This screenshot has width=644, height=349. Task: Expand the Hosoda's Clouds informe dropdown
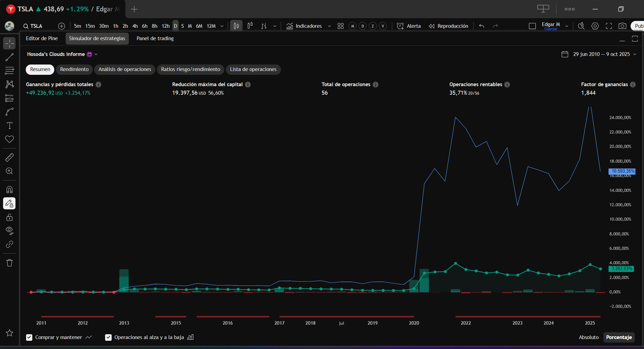click(x=96, y=54)
